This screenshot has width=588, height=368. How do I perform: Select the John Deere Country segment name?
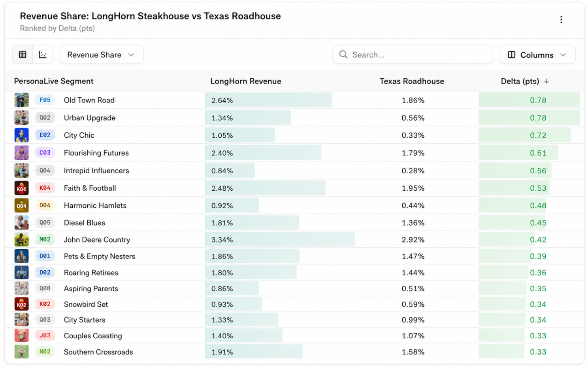coord(97,239)
